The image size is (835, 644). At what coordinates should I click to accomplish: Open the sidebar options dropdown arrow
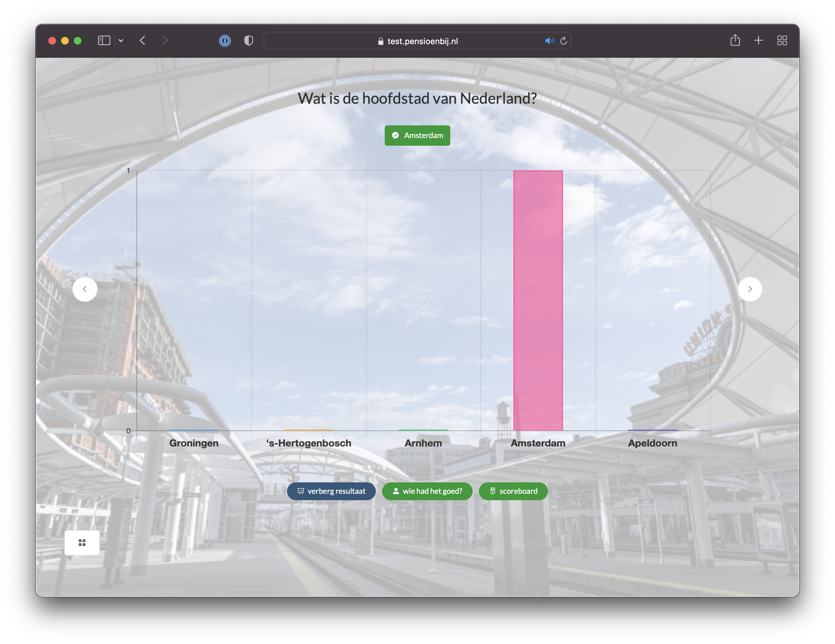coord(121,40)
